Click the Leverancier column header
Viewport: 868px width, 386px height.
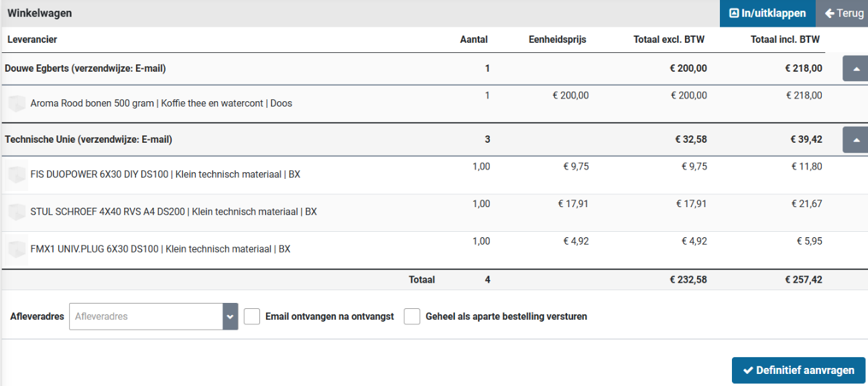pyautogui.click(x=32, y=40)
